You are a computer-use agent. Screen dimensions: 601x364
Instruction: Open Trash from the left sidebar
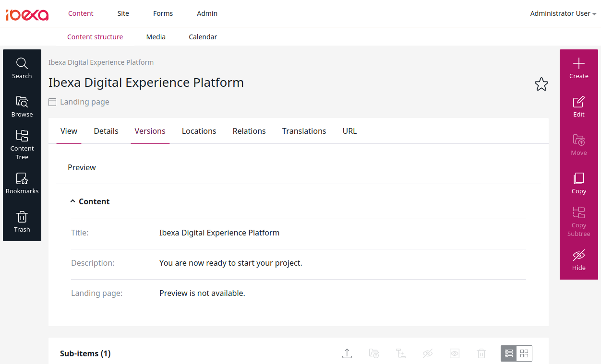[22, 221]
